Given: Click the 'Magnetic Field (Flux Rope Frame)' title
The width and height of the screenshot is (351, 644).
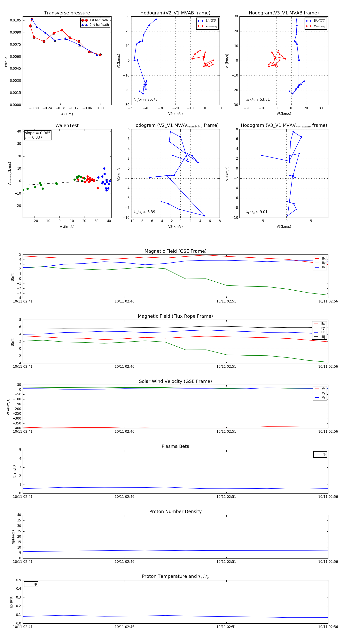Looking at the screenshot, I should 175,316.
